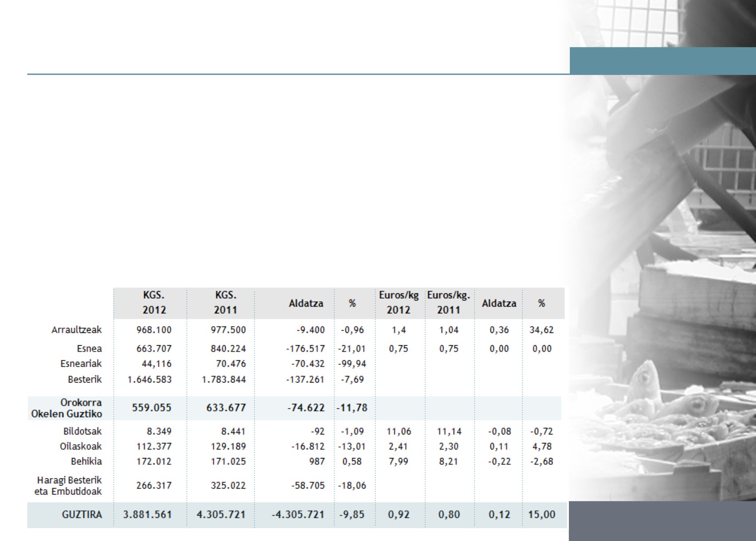Click the Besterik row label

tap(84, 379)
